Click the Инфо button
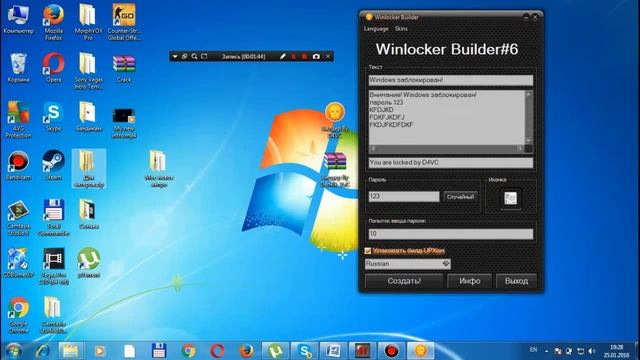The width and height of the screenshot is (640, 360). tap(469, 281)
